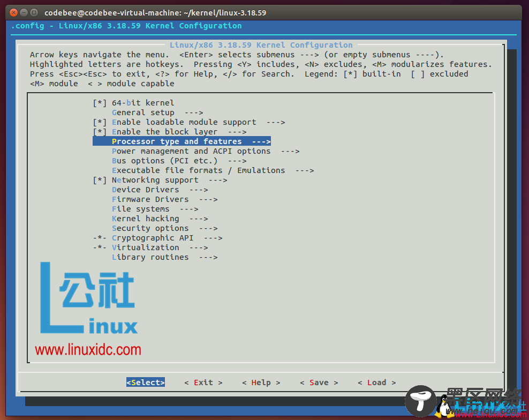
Task: Click the ---> arrow after General setup
Action: point(194,112)
